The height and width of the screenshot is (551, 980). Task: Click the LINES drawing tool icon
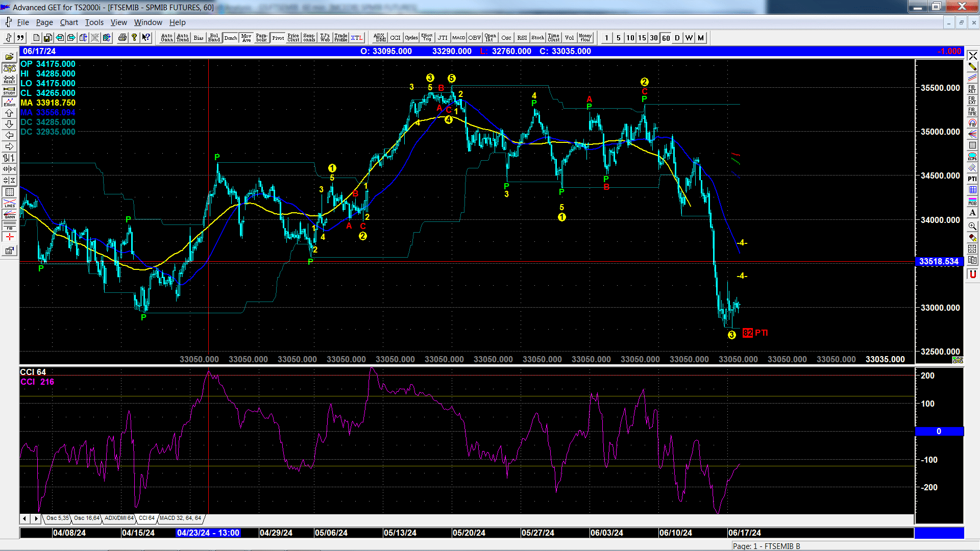coord(9,203)
